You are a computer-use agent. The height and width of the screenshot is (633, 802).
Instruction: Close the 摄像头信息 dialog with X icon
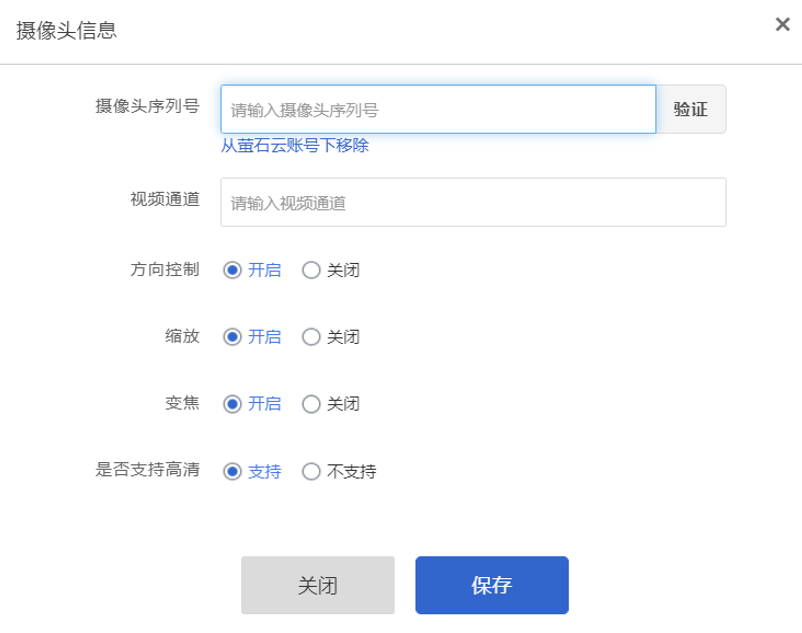(x=782, y=24)
